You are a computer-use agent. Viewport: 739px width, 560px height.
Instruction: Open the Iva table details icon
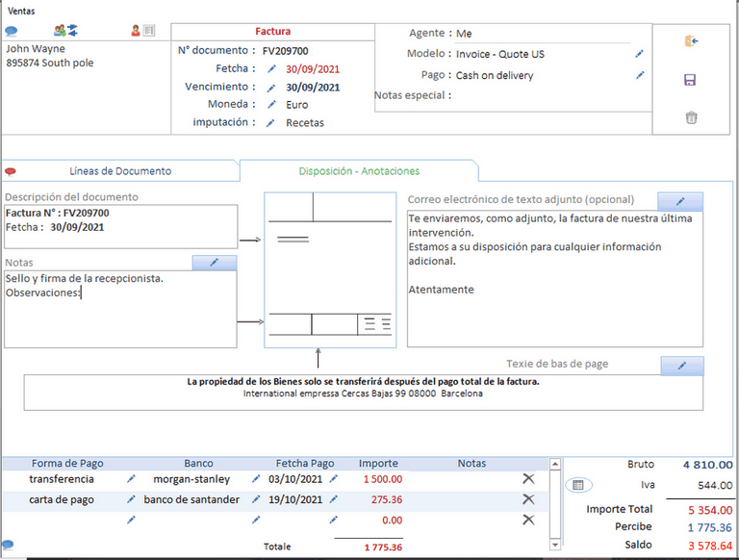tap(578, 485)
